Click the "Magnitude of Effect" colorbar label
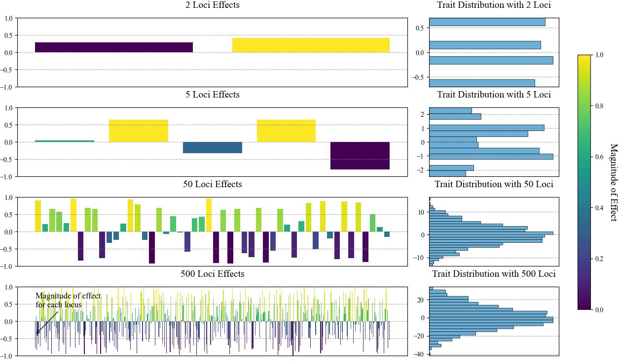 (613, 182)
